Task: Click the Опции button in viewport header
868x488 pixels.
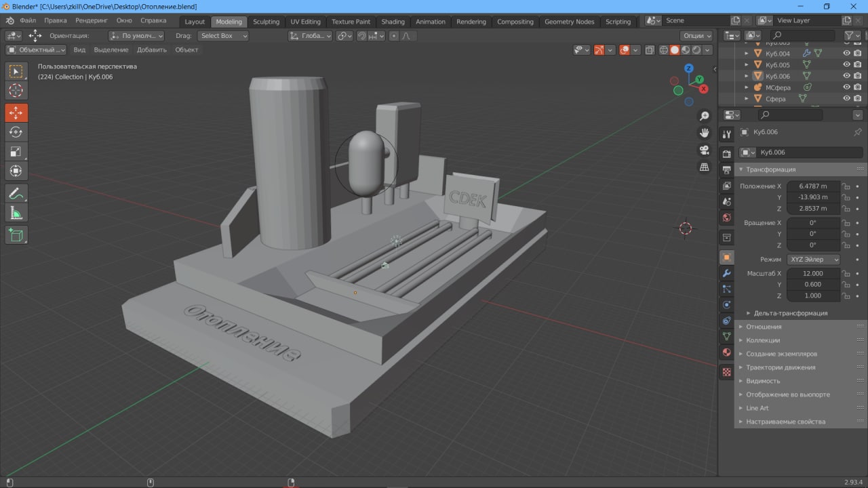Action: coord(697,36)
